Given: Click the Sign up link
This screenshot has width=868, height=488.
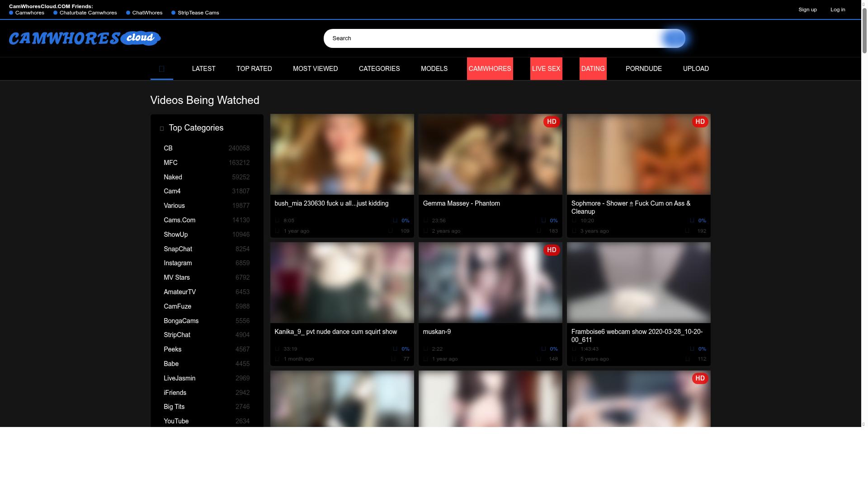Looking at the screenshot, I should point(807,9).
